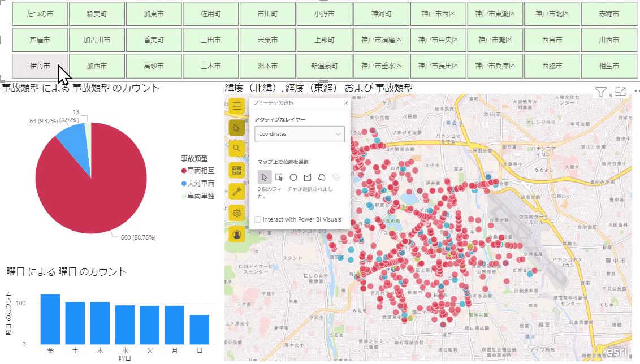
Task: Select the 神戸市北区 slicer button
Action: tap(552, 14)
